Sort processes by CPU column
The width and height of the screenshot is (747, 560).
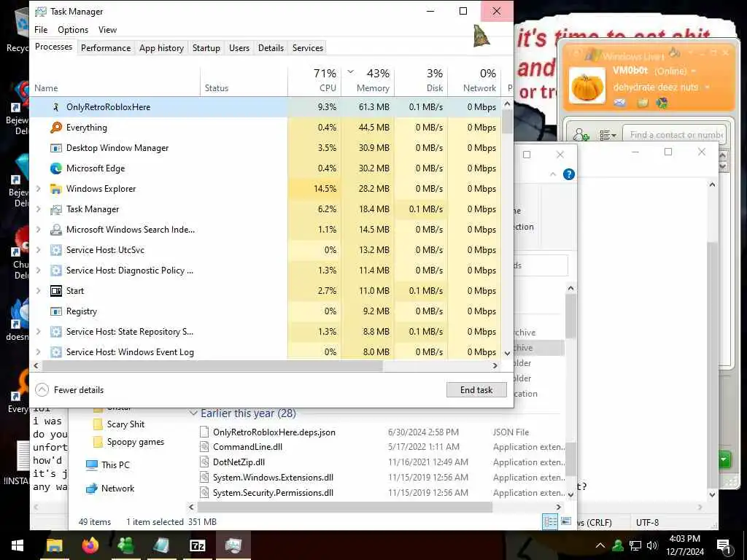[x=314, y=81]
